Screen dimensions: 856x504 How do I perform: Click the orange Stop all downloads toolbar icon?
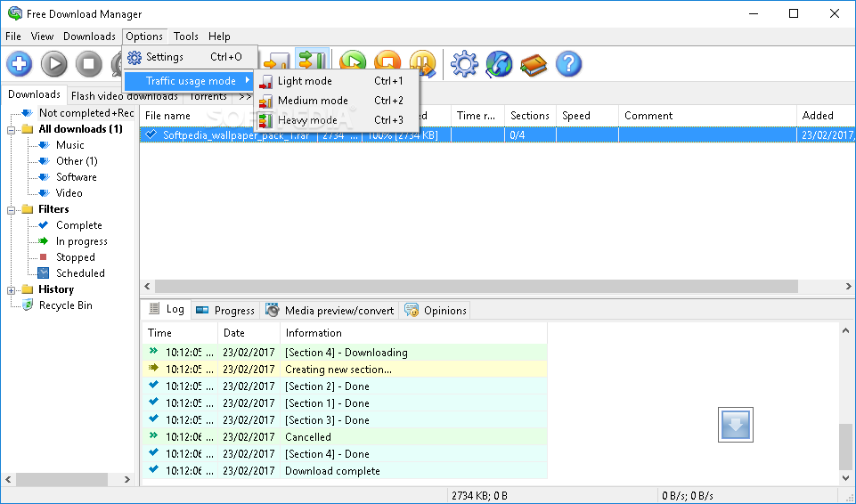click(x=387, y=60)
